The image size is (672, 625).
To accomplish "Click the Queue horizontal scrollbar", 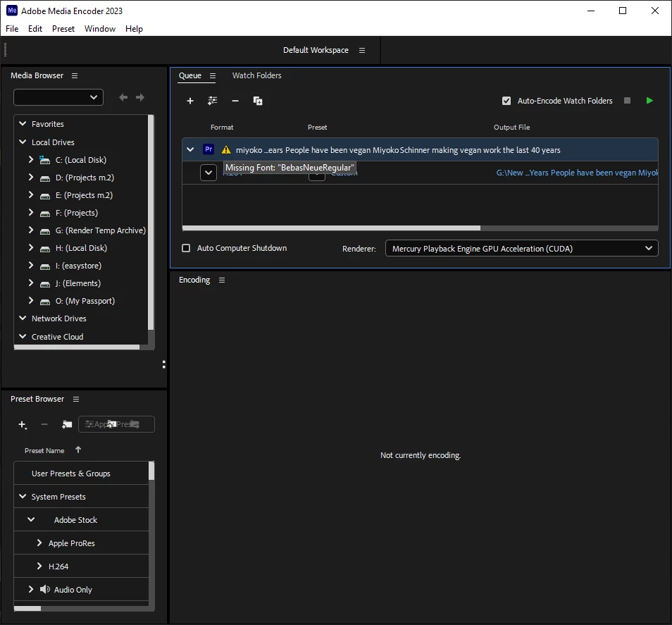I will point(331,228).
